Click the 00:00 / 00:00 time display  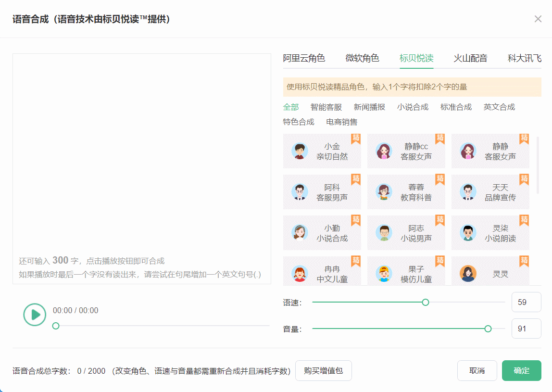75,310
